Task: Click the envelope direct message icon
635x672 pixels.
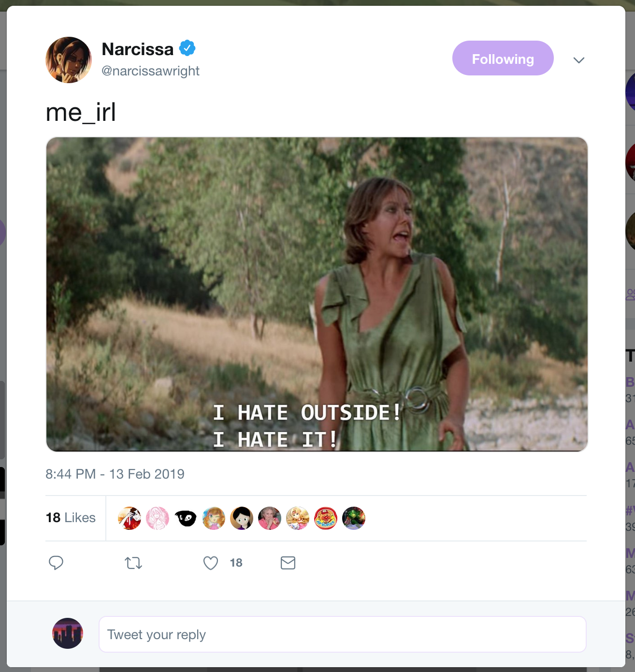Action: (x=288, y=563)
